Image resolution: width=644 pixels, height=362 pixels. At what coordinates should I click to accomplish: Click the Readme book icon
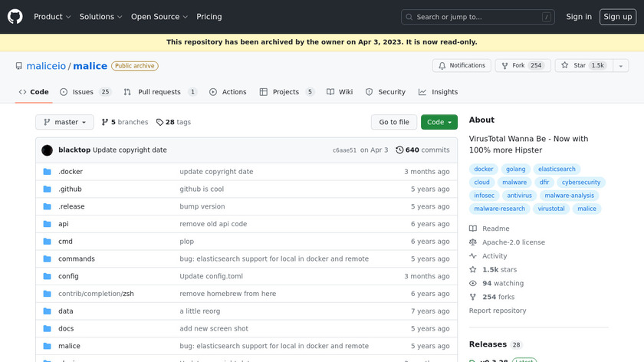coord(473,229)
